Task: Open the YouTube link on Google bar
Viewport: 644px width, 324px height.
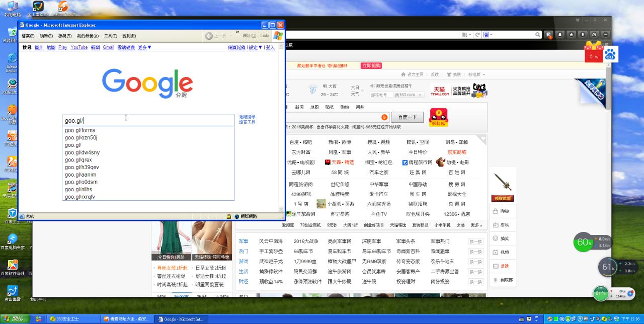Action: point(79,47)
